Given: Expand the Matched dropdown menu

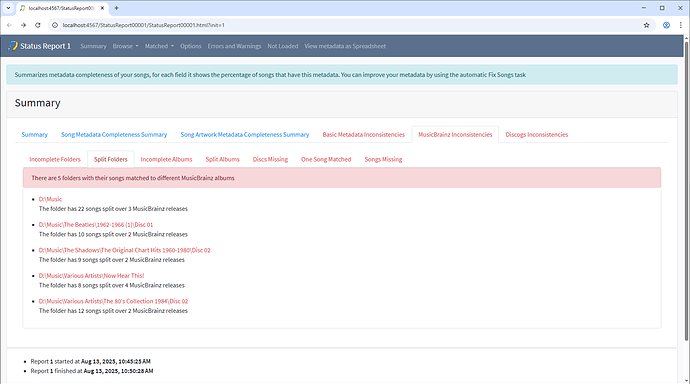Looking at the screenshot, I should point(159,46).
